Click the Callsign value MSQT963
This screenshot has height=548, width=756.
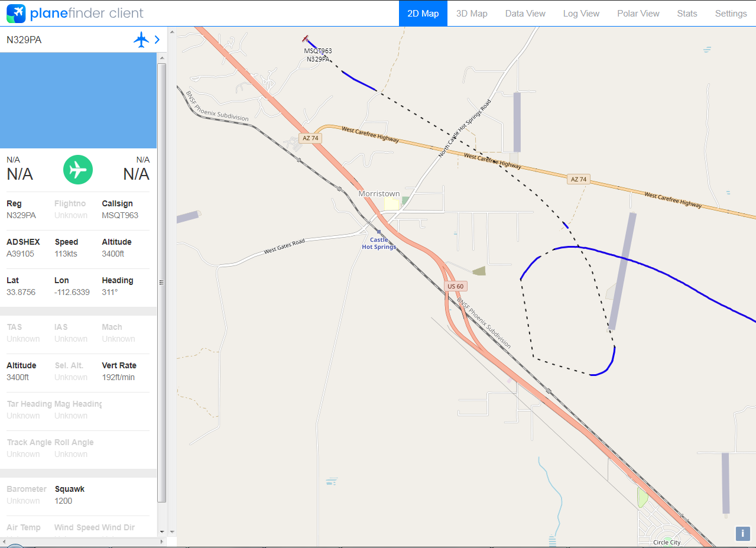click(120, 215)
